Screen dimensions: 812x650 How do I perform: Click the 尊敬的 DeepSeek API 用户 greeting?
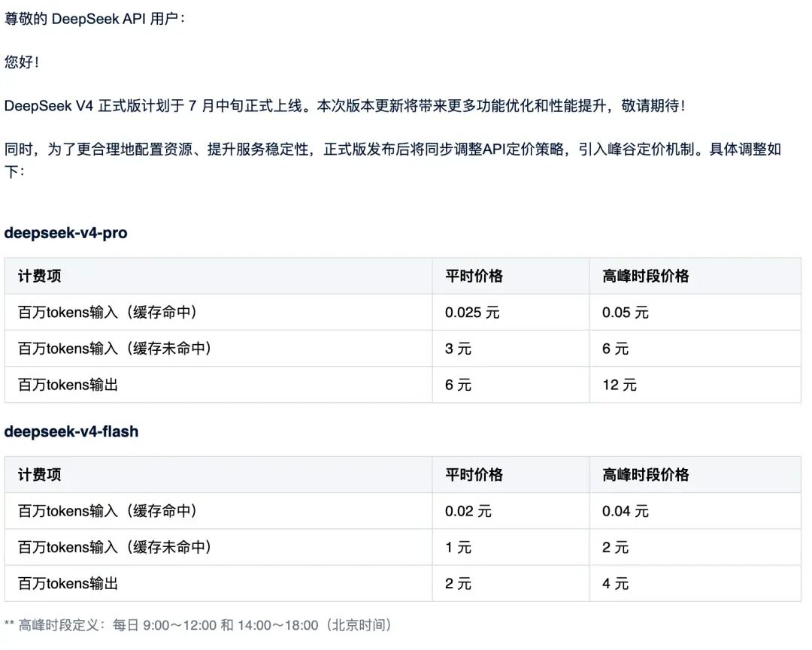94,19
